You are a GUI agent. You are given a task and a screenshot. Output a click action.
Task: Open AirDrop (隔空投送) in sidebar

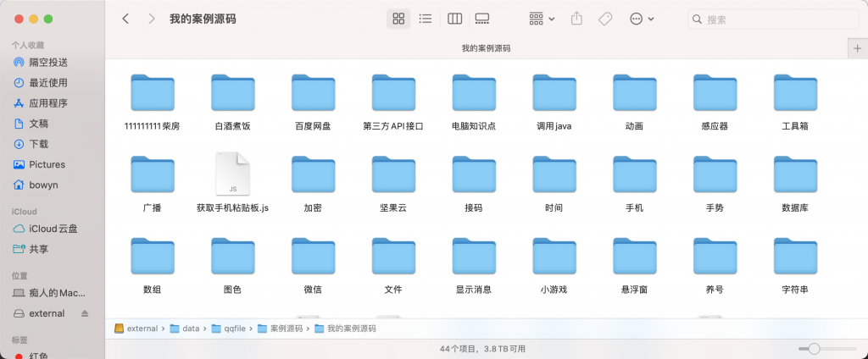point(48,63)
